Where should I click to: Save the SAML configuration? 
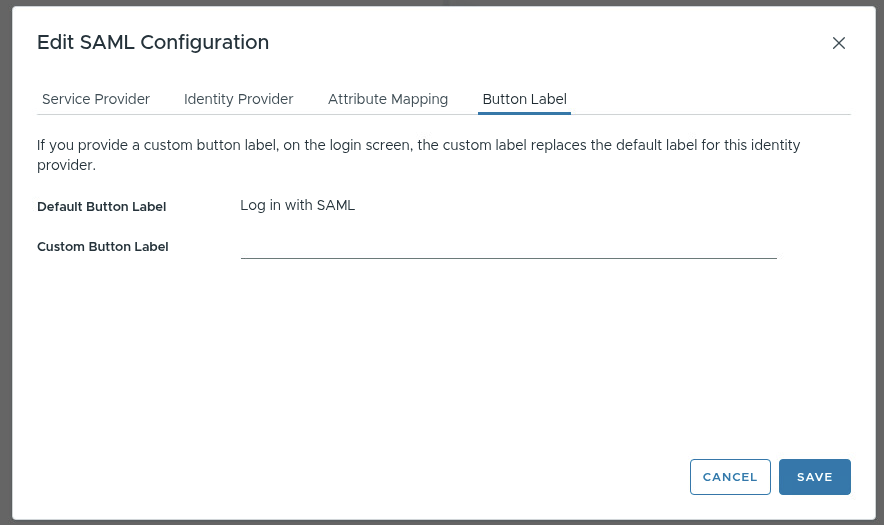[x=814, y=477]
